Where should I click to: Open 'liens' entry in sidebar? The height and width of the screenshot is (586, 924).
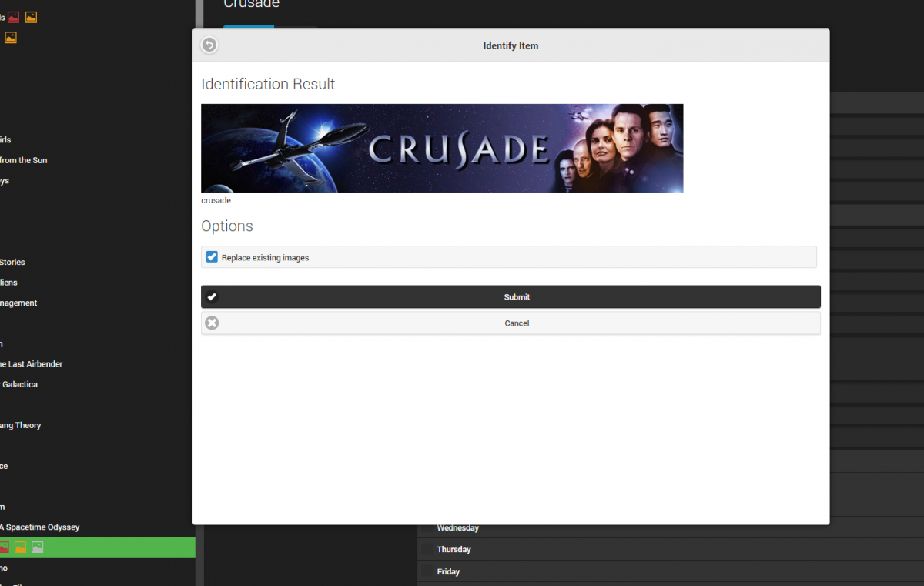click(x=8, y=283)
